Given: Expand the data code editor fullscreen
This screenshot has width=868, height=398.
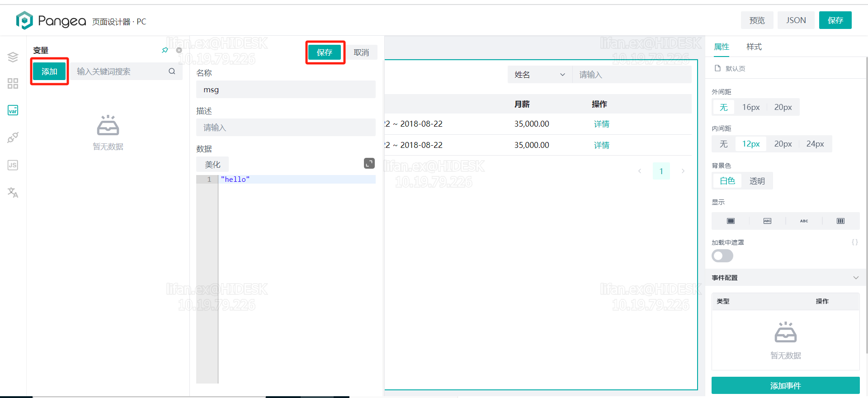Looking at the screenshot, I should click(369, 163).
